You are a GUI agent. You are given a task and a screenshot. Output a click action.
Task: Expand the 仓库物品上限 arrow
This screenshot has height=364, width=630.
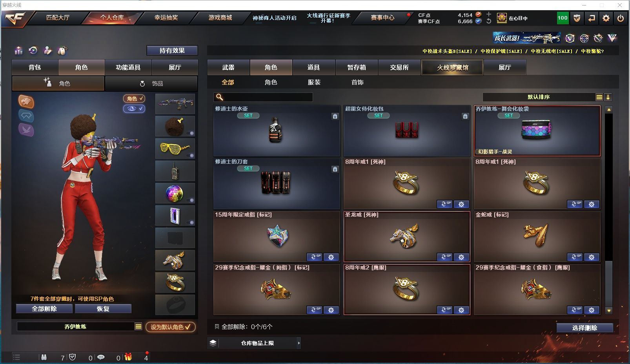tap(299, 343)
